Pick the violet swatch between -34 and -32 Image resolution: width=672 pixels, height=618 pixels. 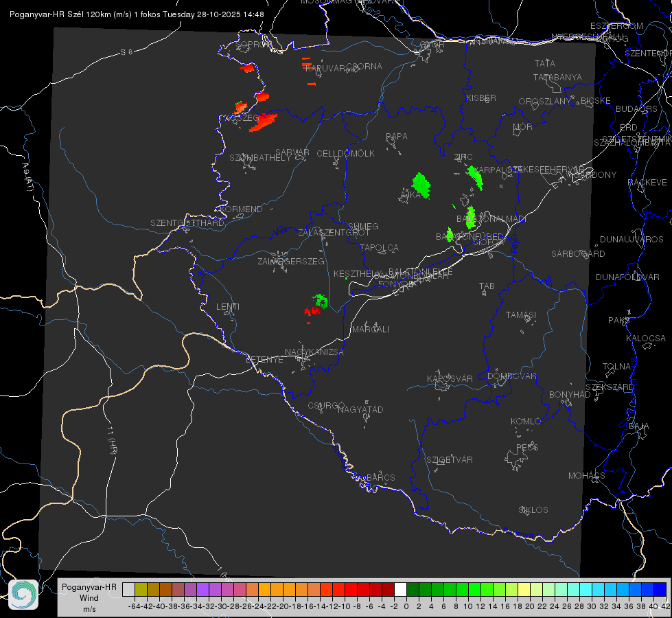[202, 589]
